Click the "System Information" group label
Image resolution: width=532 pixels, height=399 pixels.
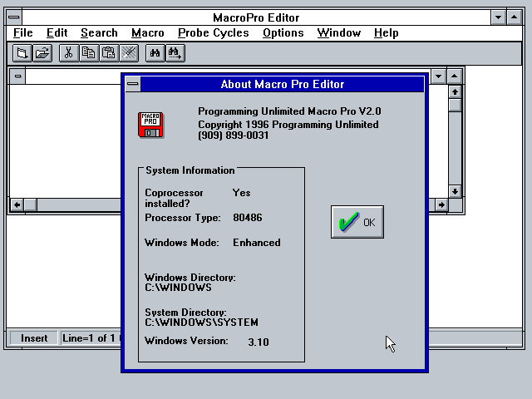point(190,170)
